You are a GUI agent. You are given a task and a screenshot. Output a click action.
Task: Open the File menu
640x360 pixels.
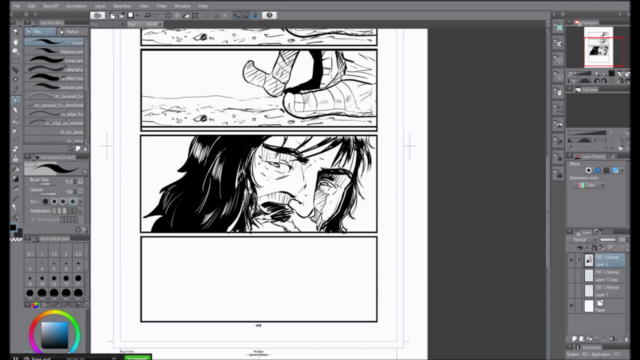tap(16, 6)
